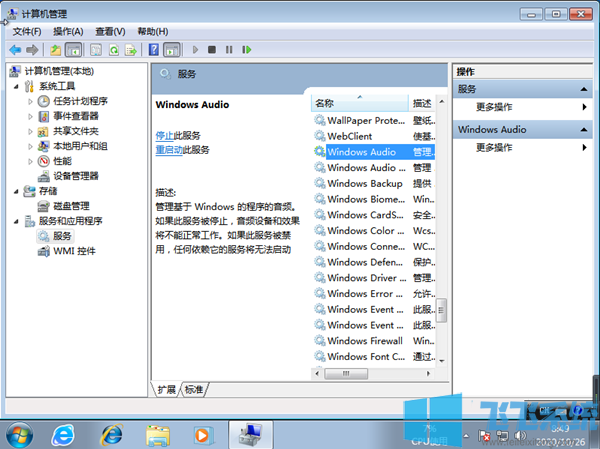Switch to the 标准 tab
The height and width of the screenshot is (449, 600).
(194, 390)
